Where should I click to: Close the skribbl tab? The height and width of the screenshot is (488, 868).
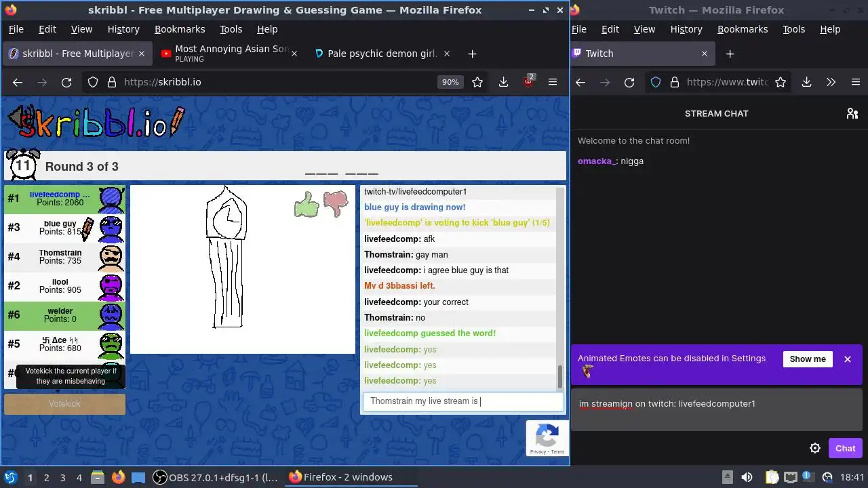[141, 54]
